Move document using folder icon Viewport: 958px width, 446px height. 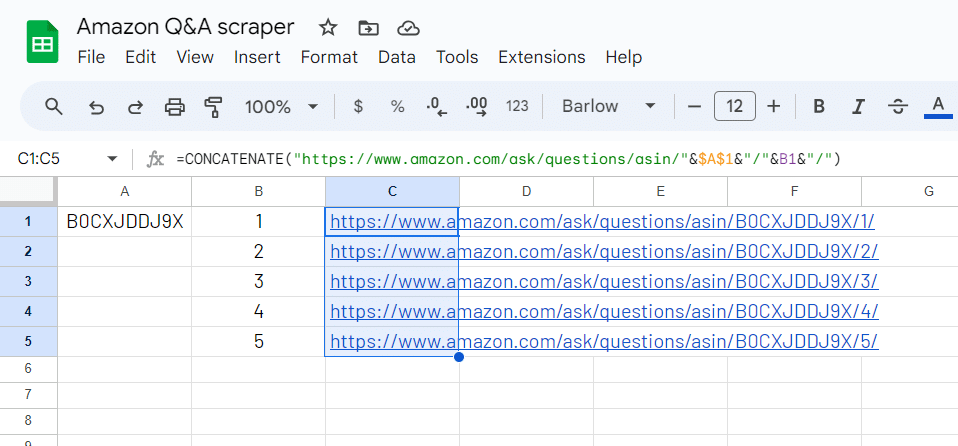pyautogui.click(x=368, y=27)
